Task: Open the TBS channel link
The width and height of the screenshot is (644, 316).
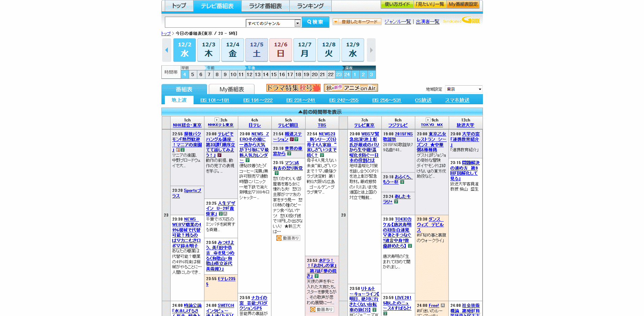Action: point(322,125)
